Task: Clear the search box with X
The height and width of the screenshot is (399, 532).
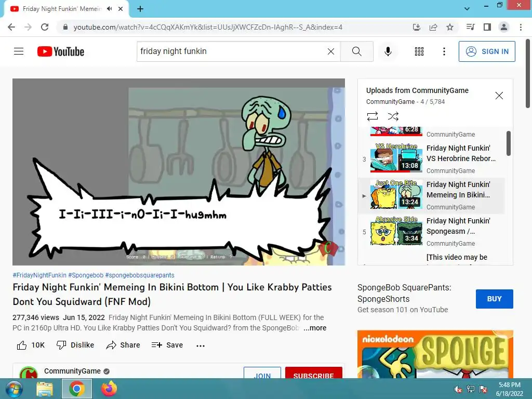Action: click(x=331, y=51)
